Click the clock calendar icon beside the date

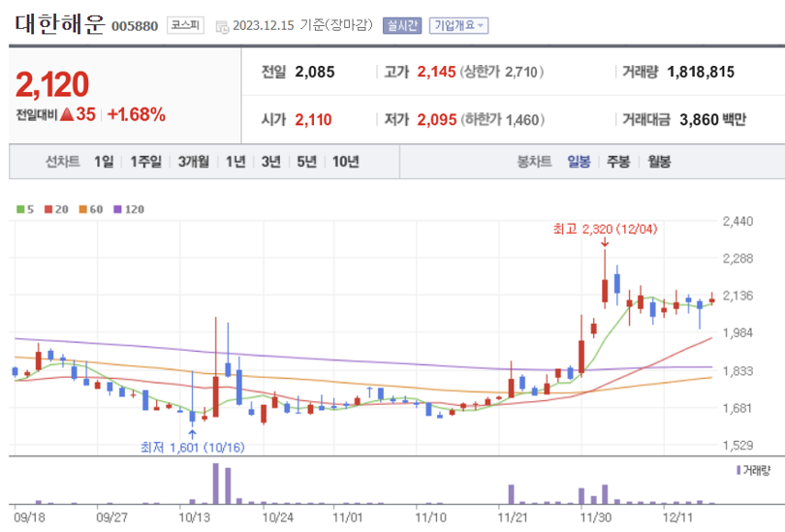pos(222,27)
